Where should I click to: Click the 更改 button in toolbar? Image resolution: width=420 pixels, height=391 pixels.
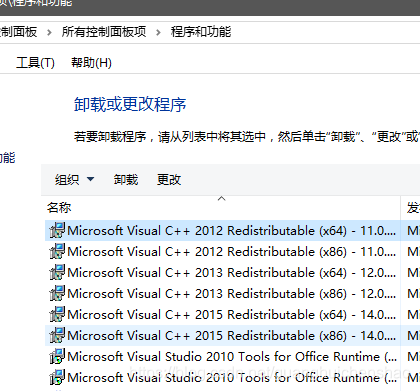point(169,180)
